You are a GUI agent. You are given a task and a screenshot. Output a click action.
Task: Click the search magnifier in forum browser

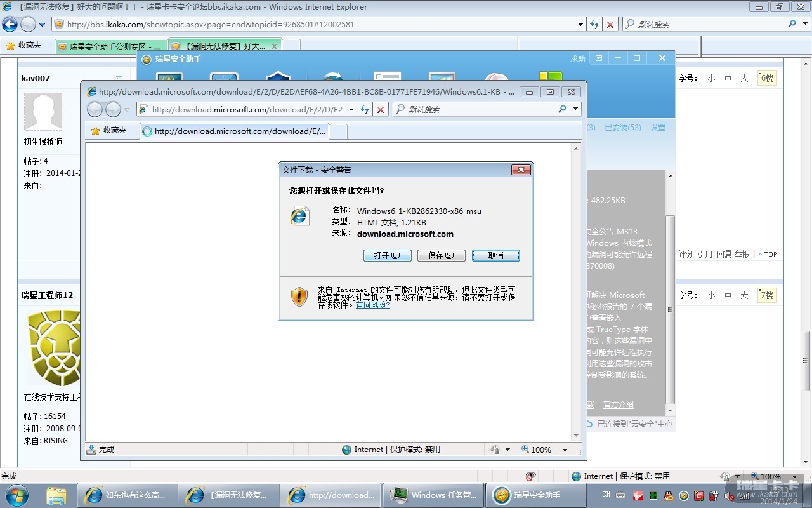tap(792, 24)
